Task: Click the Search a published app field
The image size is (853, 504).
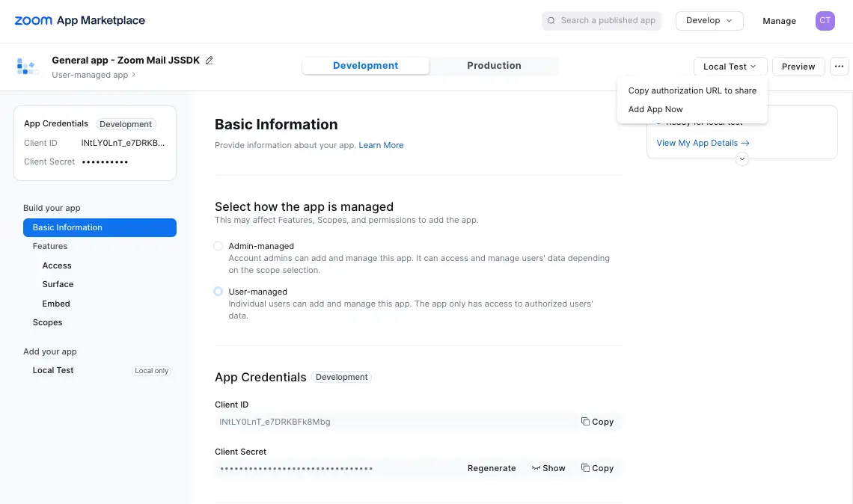Action: [602, 20]
